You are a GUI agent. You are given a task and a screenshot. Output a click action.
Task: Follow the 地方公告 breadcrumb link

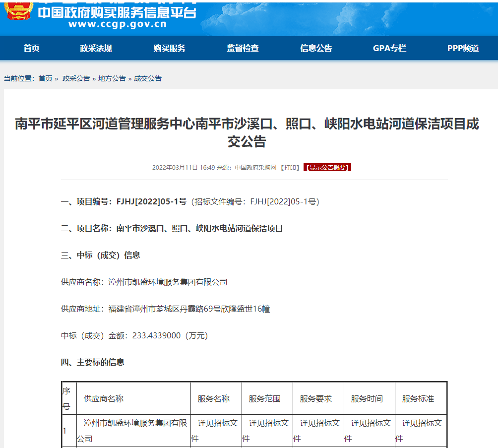pyautogui.click(x=112, y=78)
